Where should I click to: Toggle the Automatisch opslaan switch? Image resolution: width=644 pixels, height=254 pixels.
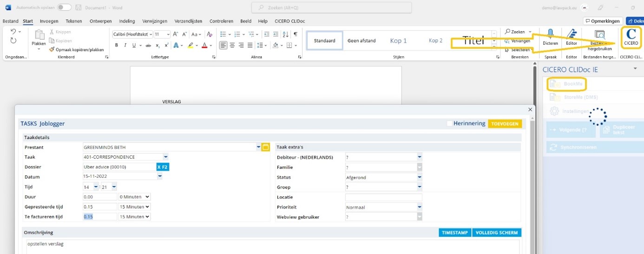(64, 7)
